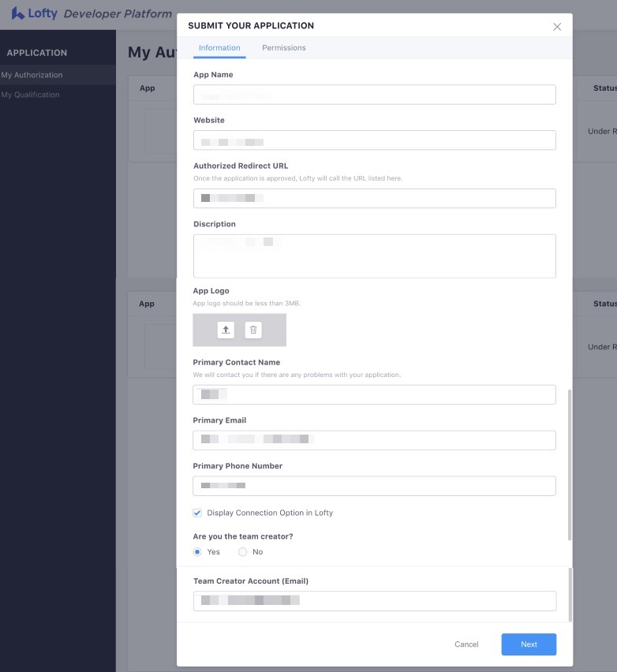Click the trash icon to delete logo
Screen dimensions: 617x672
(253, 330)
